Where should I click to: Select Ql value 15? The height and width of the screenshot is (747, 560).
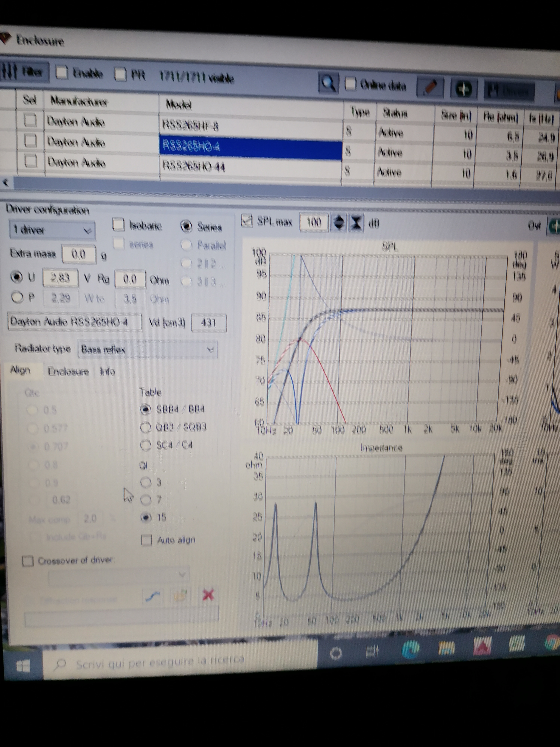[146, 517]
